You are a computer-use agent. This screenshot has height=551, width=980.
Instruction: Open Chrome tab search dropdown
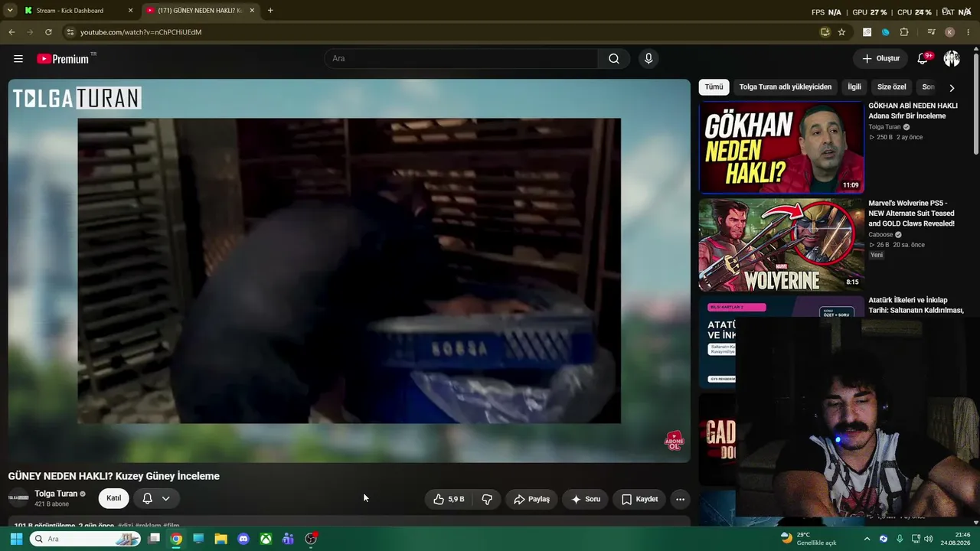coord(10,11)
